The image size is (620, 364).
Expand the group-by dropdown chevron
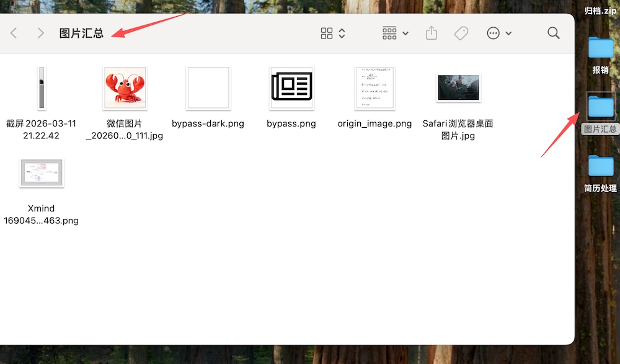point(404,33)
